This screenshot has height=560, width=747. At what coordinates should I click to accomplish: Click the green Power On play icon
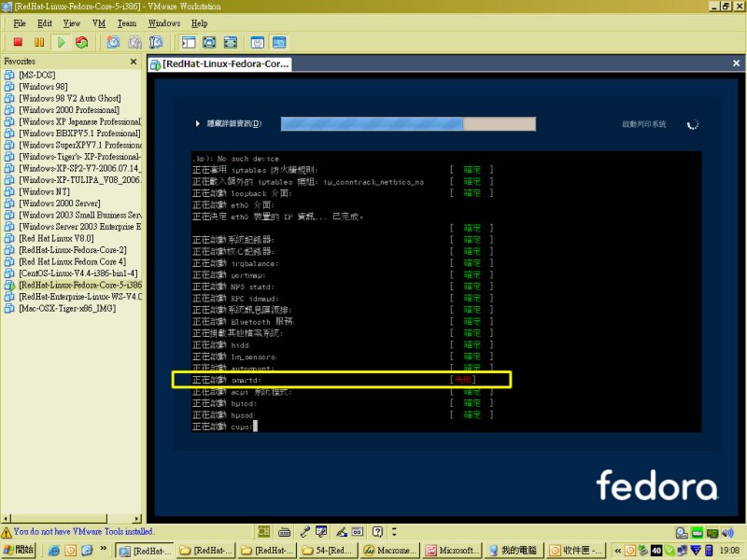coord(61,42)
